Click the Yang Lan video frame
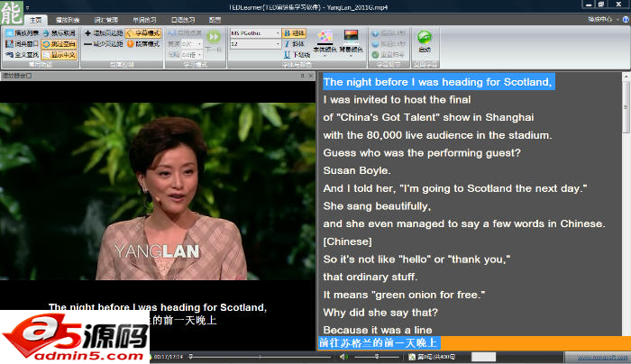631x364 pixels. (158, 191)
